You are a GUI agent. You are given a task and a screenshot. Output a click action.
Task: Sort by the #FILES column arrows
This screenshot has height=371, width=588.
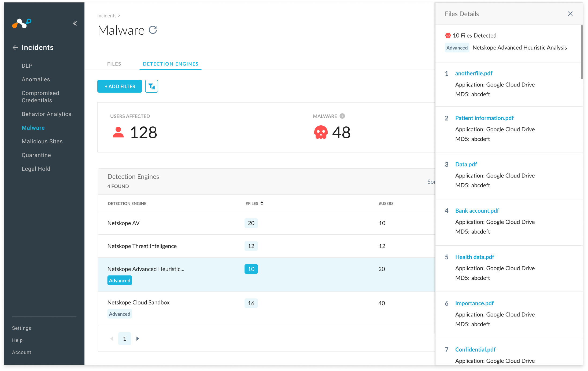coord(262,203)
